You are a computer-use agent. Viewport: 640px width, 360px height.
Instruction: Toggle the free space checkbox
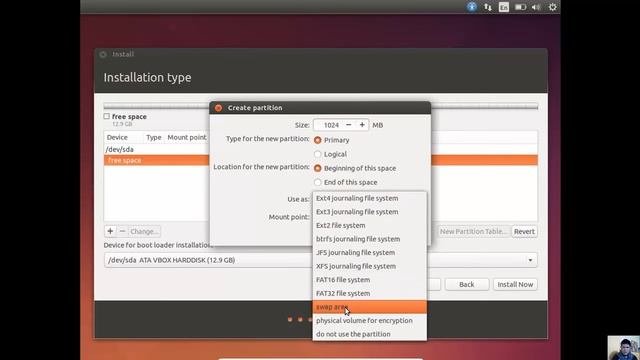[x=107, y=116]
